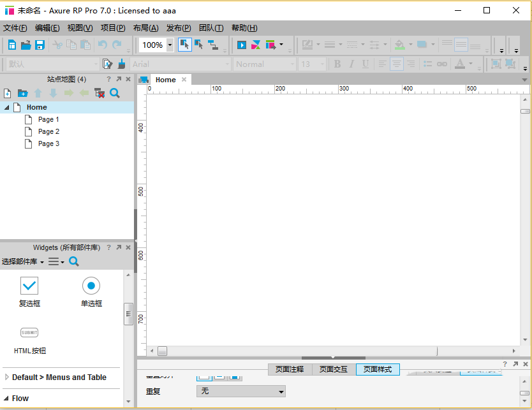
Task: Open the 重复 dropdown showing 无
Action: (x=240, y=391)
